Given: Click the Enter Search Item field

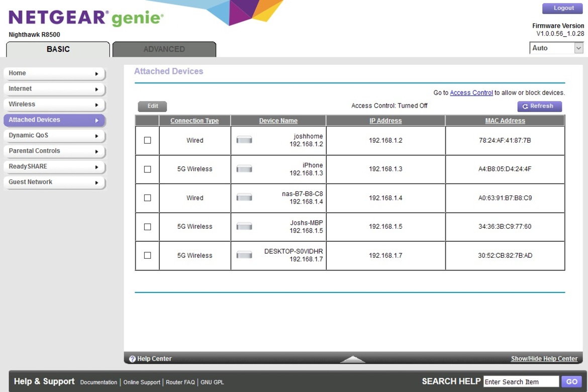Looking at the screenshot, I should tap(521, 381).
